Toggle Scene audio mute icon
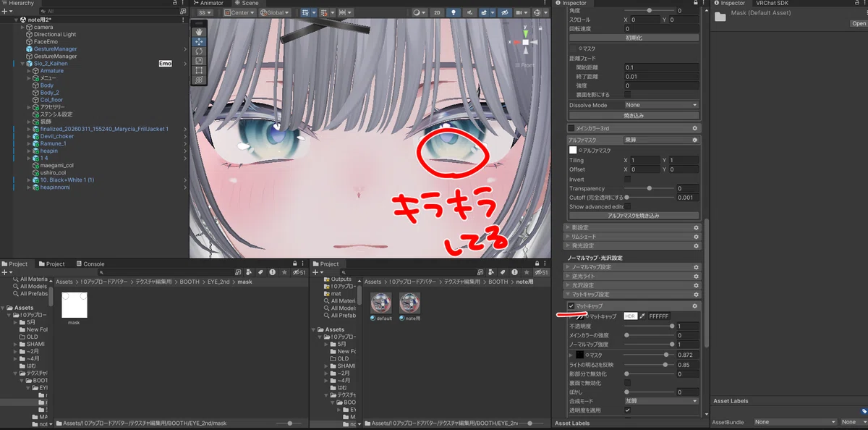 pyautogui.click(x=469, y=12)
